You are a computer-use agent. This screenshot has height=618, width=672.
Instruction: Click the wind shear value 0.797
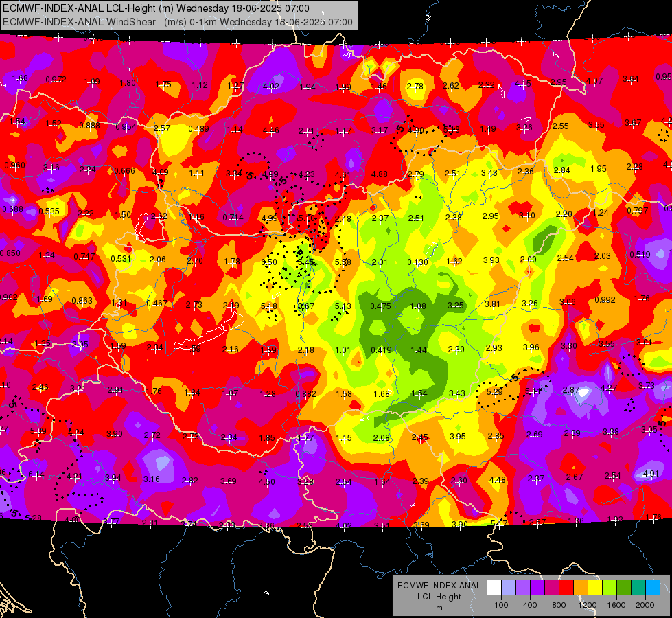click(x=637, y=211)
